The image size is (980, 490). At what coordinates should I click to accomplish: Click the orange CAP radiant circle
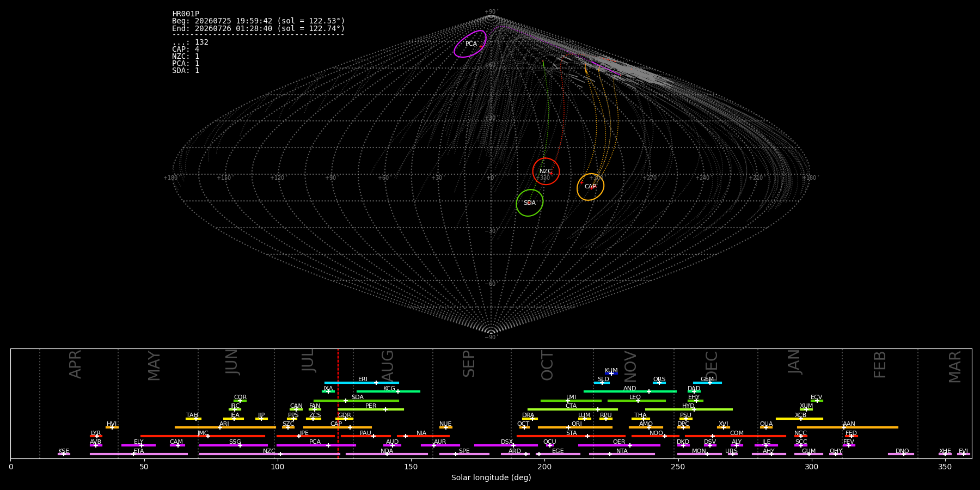590,187
